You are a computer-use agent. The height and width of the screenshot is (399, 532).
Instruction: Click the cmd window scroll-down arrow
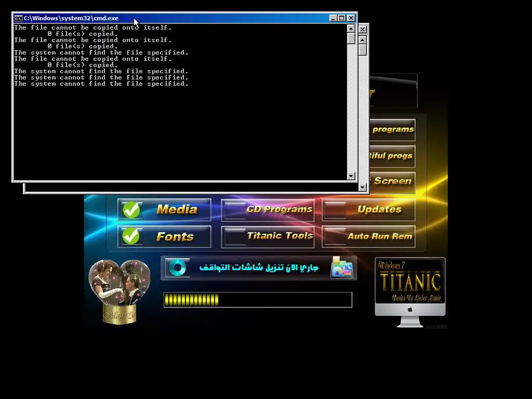click(x=351, y=176)
